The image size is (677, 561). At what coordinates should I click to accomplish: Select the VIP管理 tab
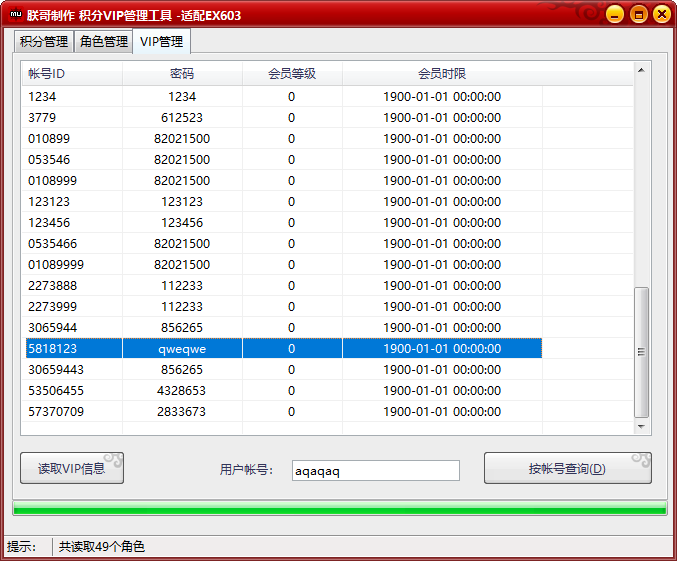coord(161,42)
